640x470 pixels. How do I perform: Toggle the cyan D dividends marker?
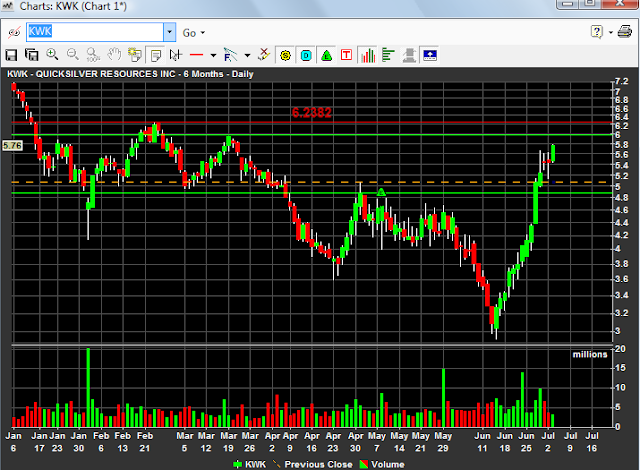(x=306, y=55)
